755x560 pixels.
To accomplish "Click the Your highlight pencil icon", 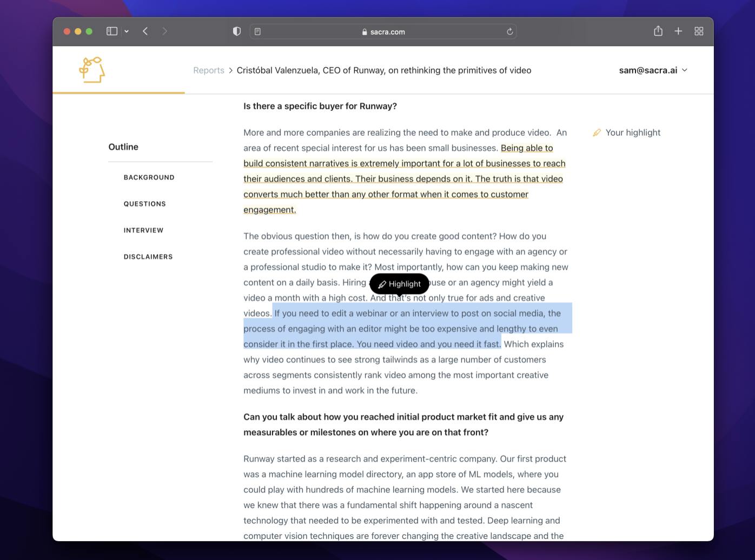I will [x=597, y=132].
